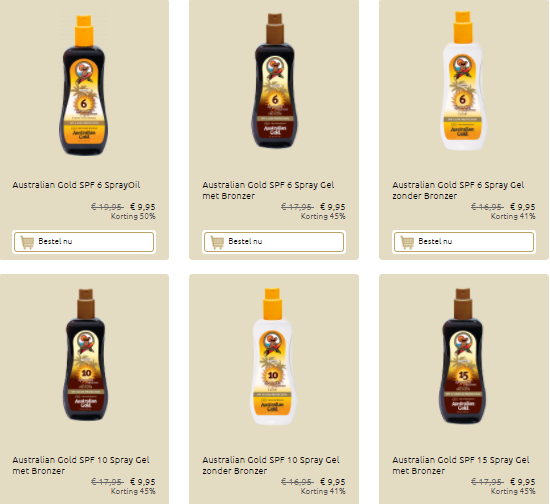Open the Australian Gold SPF 6 SprayOil title link
Screen dimensions: 550x504
pos(76,185)
